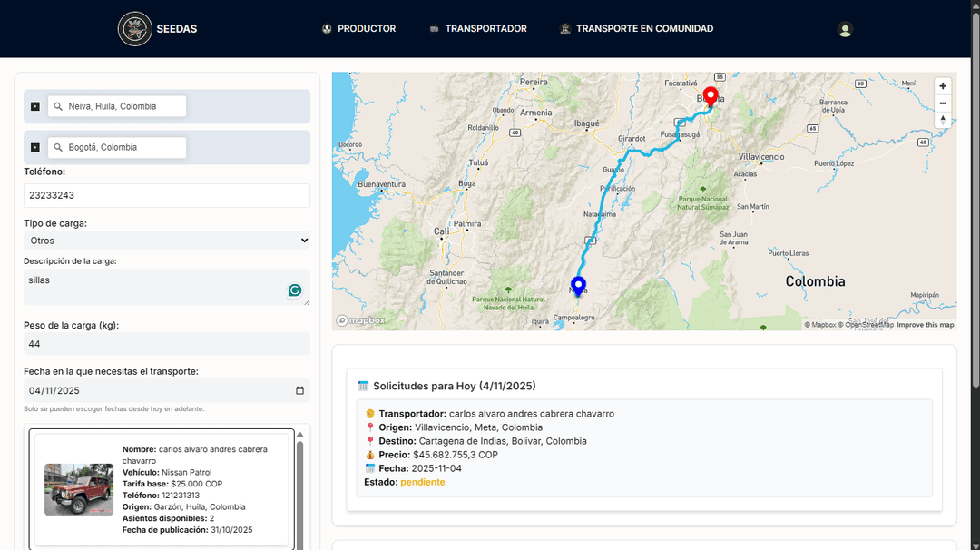Screen dimensions: 980x550
Task: Click the transporter list scrollbar up arrow
Action: click(x=300, y=434)
